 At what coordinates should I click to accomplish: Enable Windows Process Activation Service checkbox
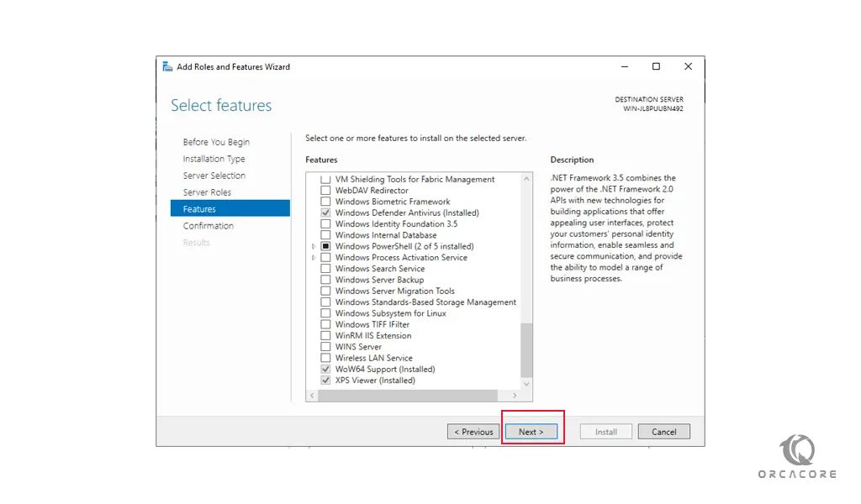click(325, 257)
